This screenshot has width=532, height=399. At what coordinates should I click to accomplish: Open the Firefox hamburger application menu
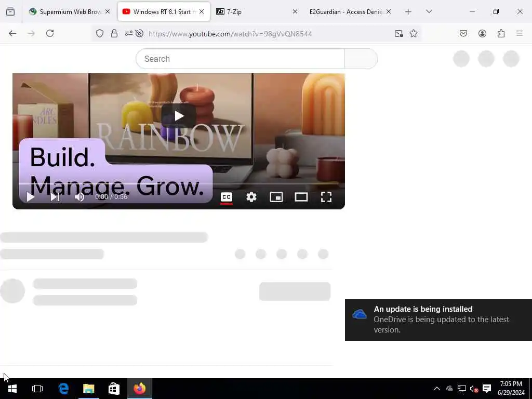click(x=520, y=33)
